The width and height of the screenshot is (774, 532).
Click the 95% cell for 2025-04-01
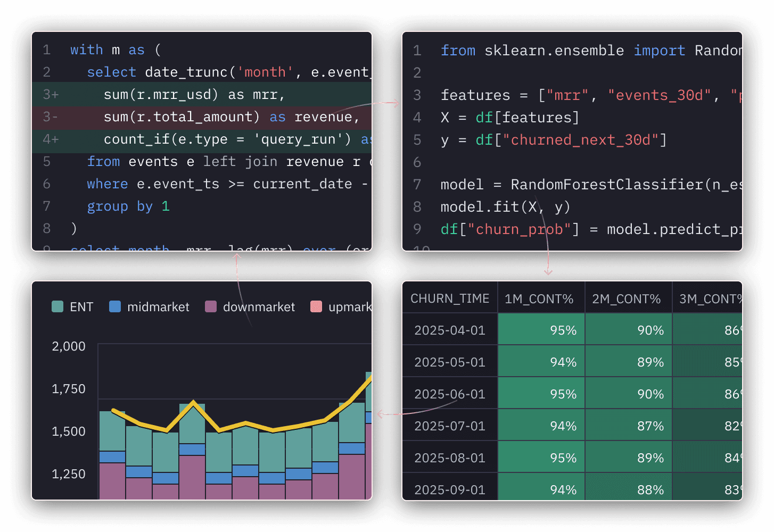(541, 329)
